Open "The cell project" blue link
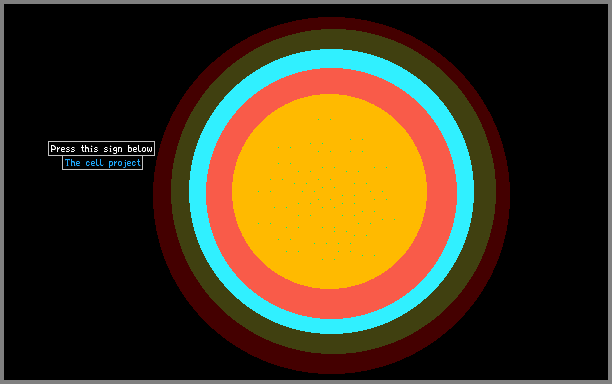 pos(103,163)
